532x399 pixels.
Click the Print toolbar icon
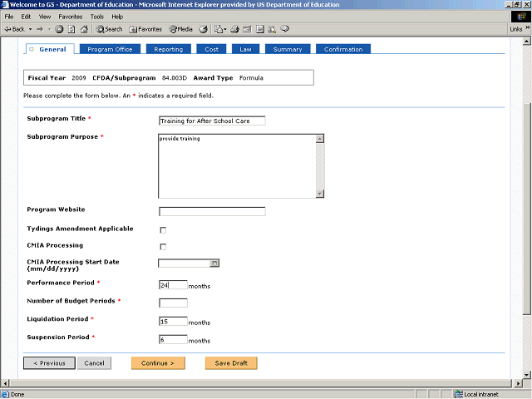[234, 29]
